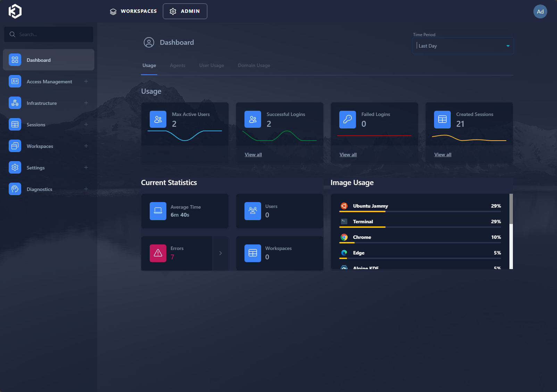
Task: Click the Chrome 10% usage value
Action: (x=496, y=237)
